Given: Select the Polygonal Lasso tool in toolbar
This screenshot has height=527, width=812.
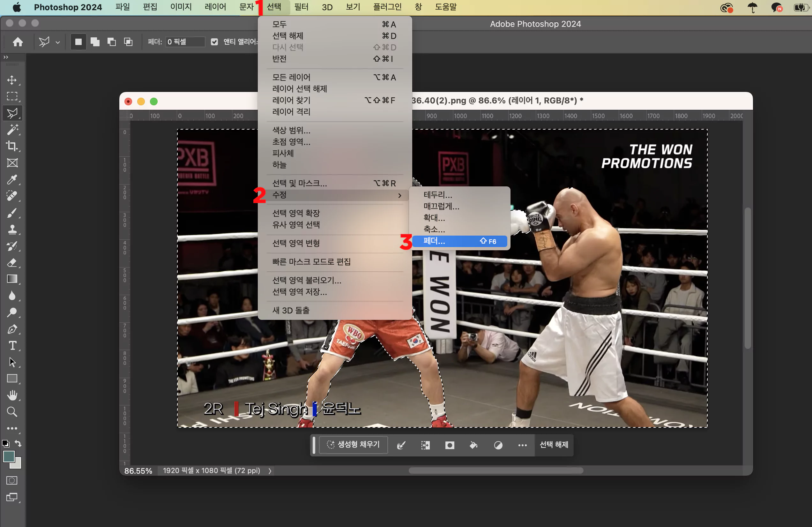Looking at the screenshot, I should click(12, 113).
